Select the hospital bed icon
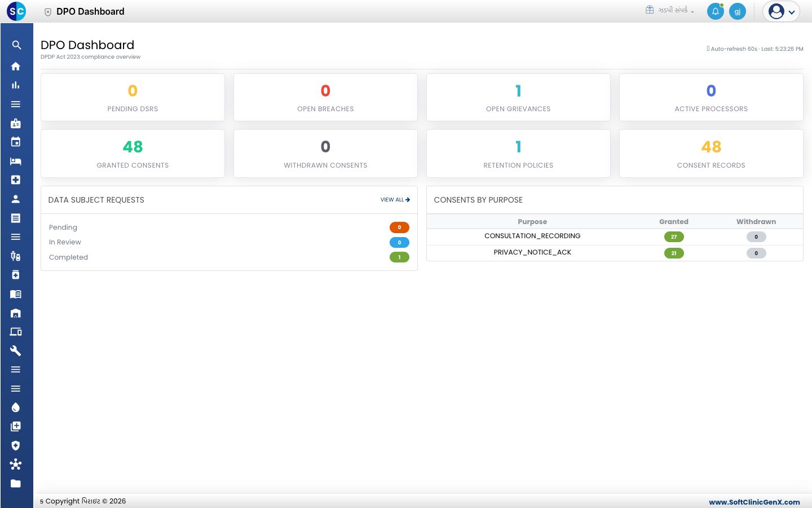 tap(16, 161)
